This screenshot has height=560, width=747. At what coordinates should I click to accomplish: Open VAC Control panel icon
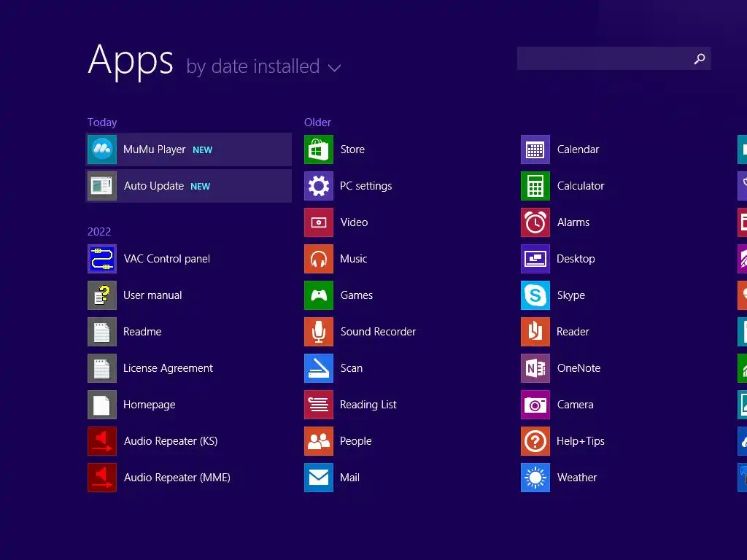coord(102,259)
